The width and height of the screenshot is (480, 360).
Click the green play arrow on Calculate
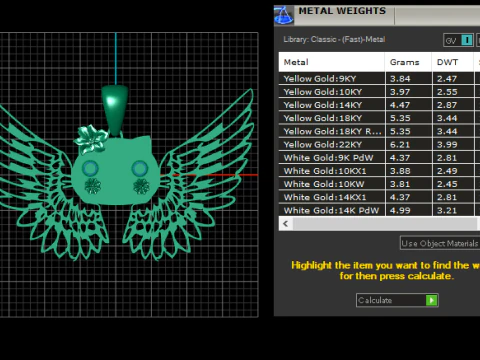432,300
